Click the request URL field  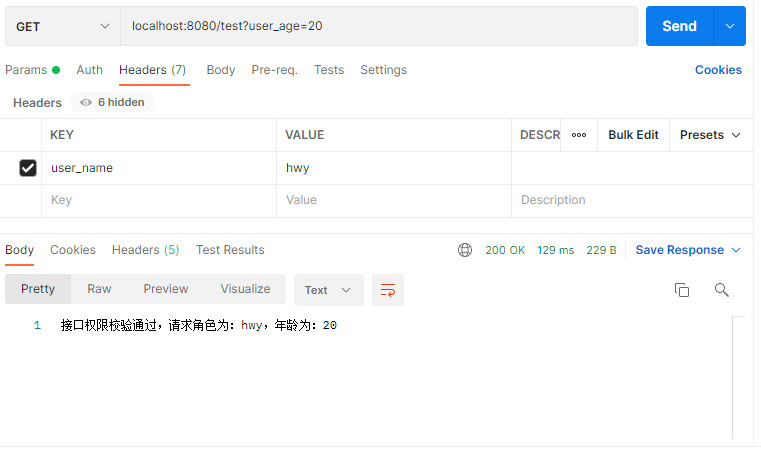point(379,26)
